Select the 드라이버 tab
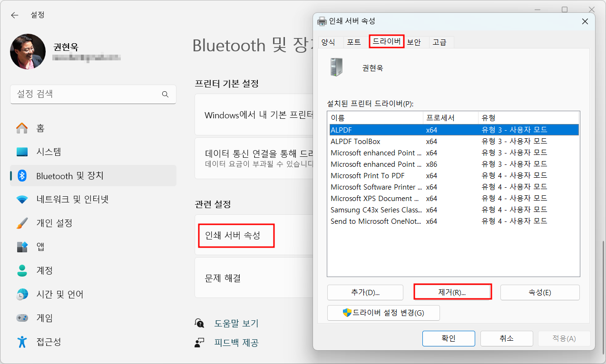The height and width of the screenshot is (364, 606). click(x=386, y=41)
